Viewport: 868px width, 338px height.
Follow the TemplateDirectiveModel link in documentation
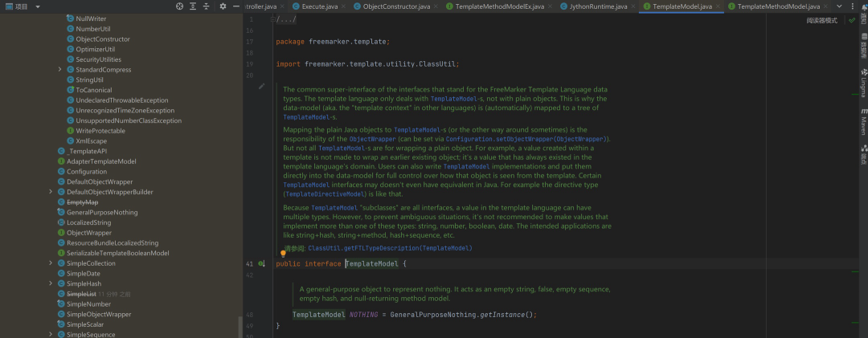click(325, 194)
